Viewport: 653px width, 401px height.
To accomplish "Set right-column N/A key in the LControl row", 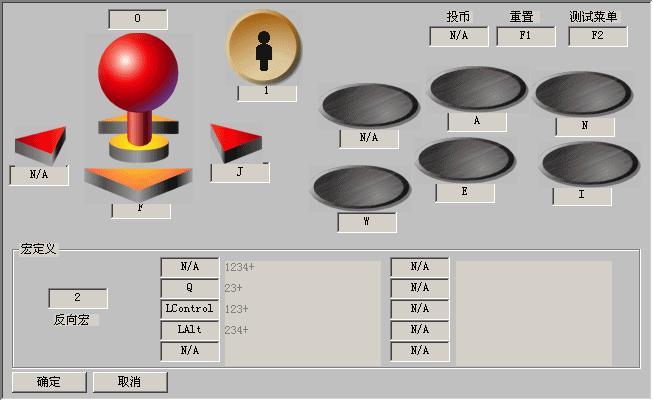I will click(420, 309).
